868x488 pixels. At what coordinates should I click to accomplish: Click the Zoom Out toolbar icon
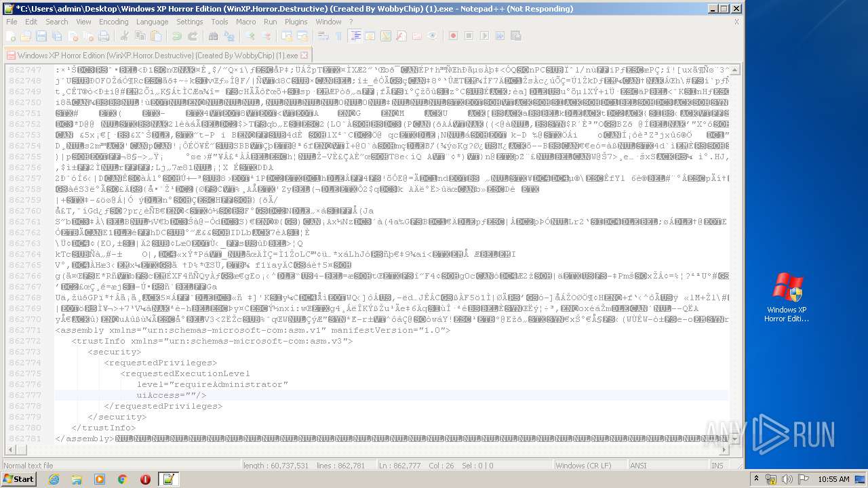266,36
